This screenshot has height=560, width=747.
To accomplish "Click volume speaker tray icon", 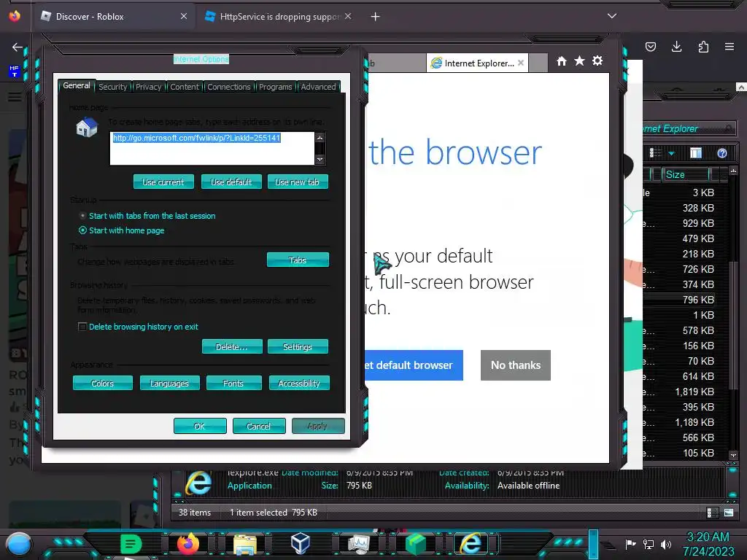I will [x=666, y=544].
